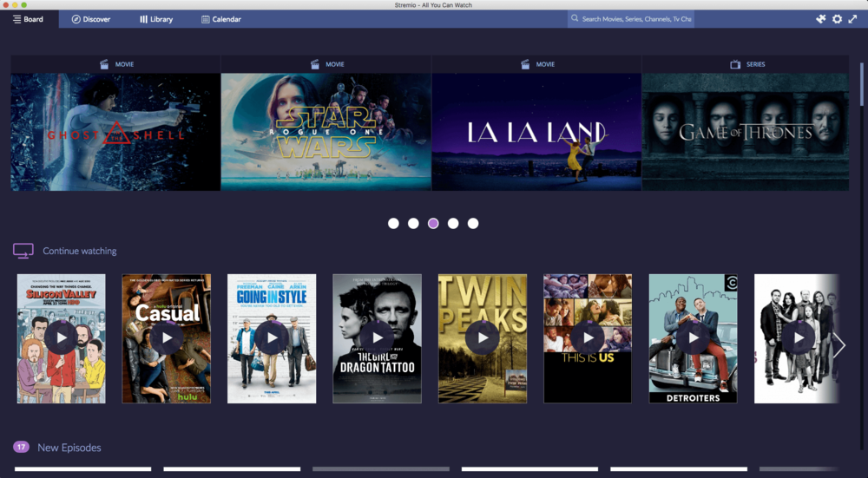Go to the Calendar tab
868x478 pixels.
click(x=220, y=19)
